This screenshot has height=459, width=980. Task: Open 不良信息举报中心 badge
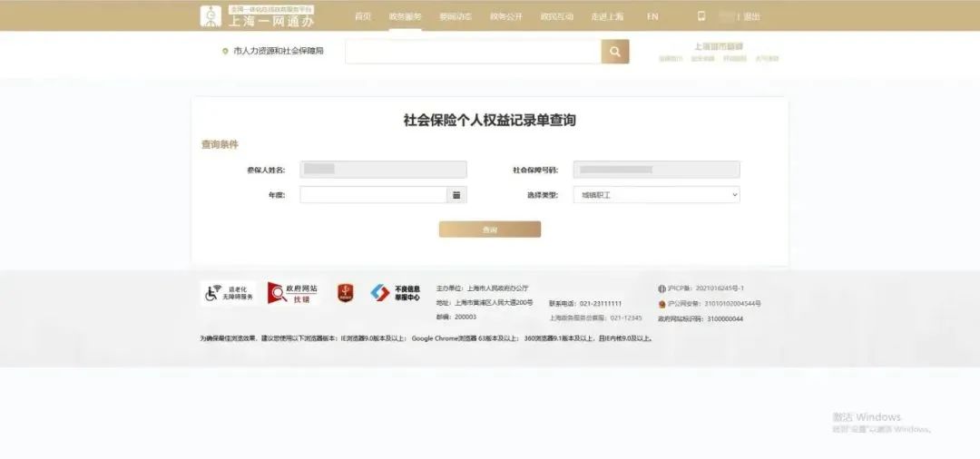point(395,293)
